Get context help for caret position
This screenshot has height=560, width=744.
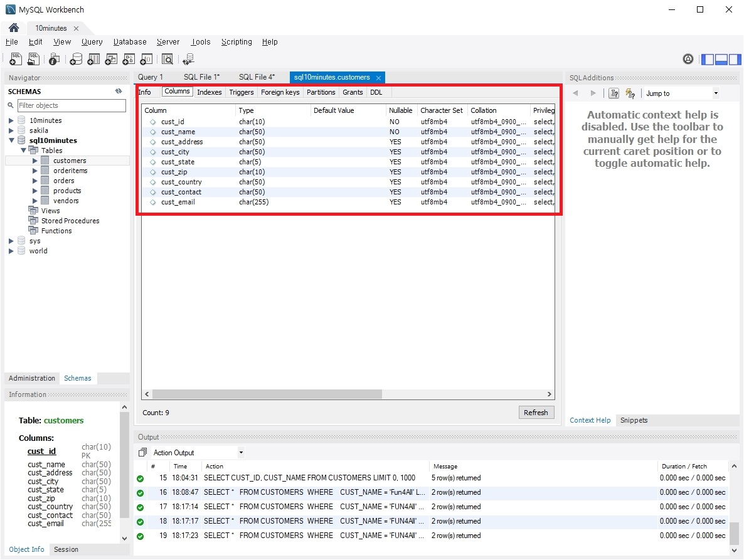coord(614,93)
